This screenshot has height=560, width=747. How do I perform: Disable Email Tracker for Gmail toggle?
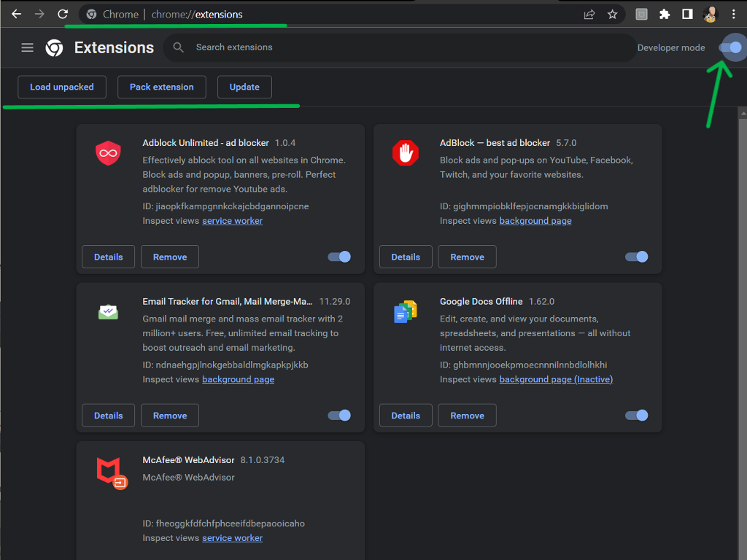(x=339, y=415)
